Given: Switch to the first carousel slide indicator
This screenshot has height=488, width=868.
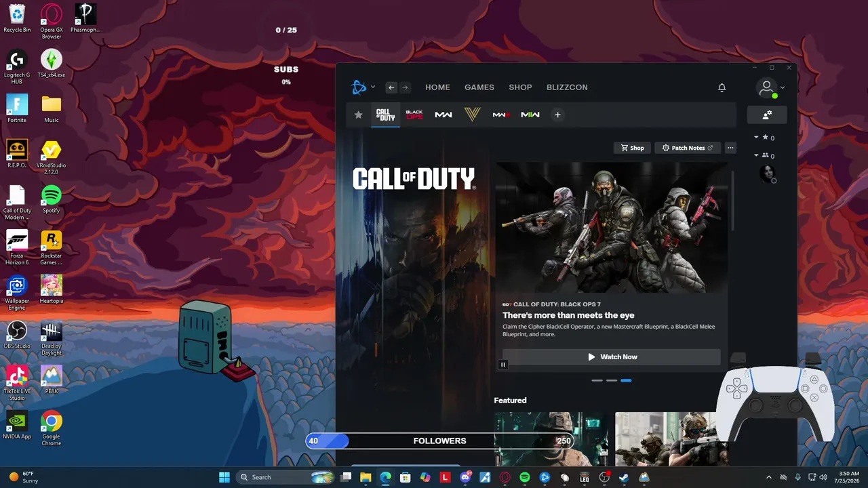Looking at the screenshot, I should (x=597, y=380).
